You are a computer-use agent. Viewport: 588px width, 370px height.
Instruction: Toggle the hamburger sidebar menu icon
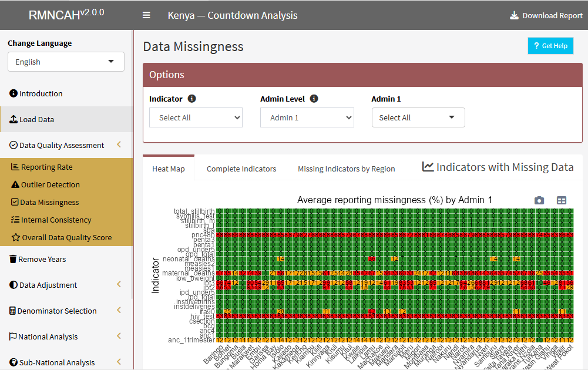[146, 15]
